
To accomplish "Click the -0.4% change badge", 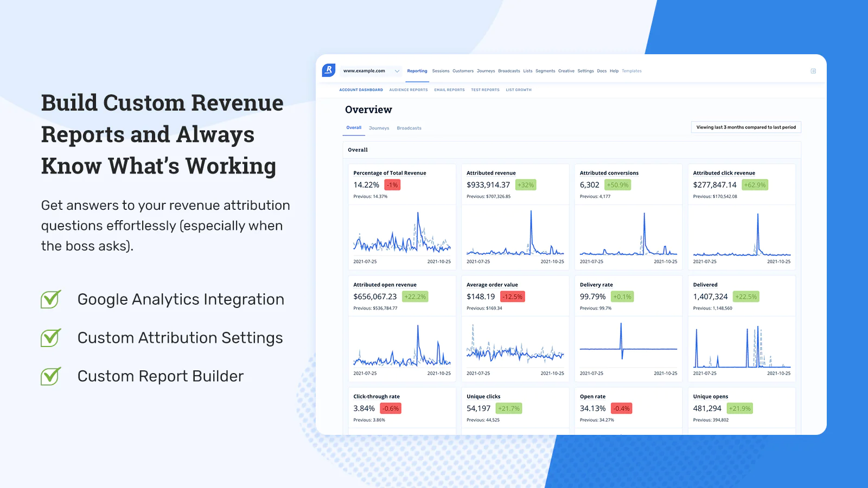I will point(622,408).
